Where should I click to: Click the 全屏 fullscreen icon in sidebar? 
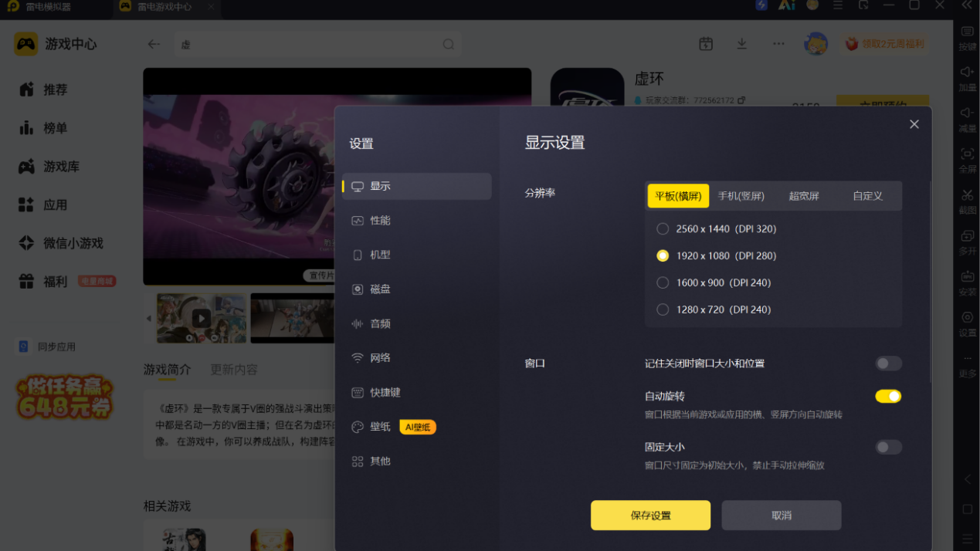coord(967,154)
